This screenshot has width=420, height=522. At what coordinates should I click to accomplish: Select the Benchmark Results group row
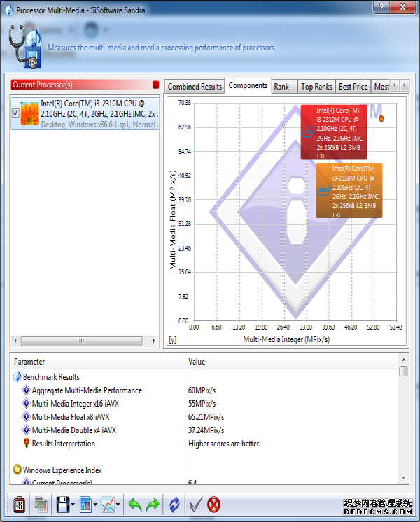coord(205,377)
